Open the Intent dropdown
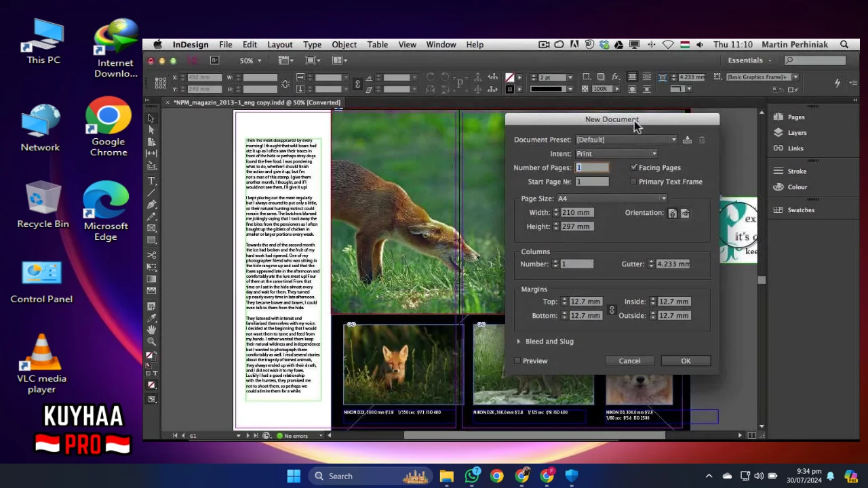The image size is (868, 488). click(616, 154)
